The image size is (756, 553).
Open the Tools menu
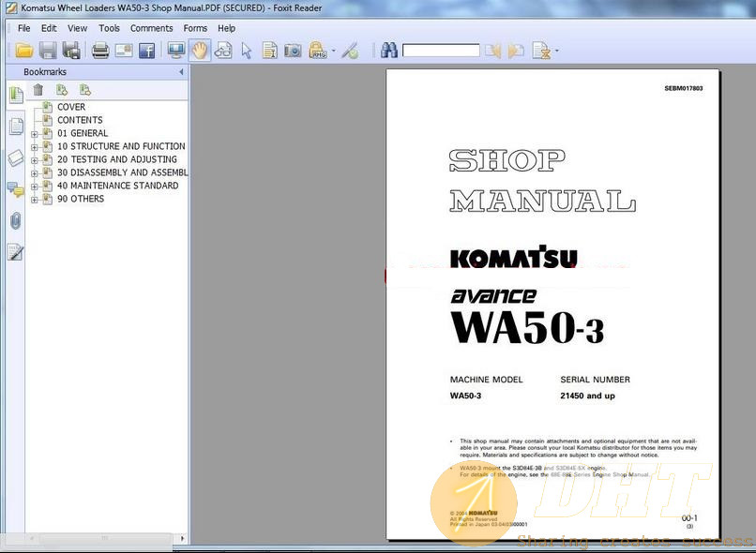pos(109,28)
